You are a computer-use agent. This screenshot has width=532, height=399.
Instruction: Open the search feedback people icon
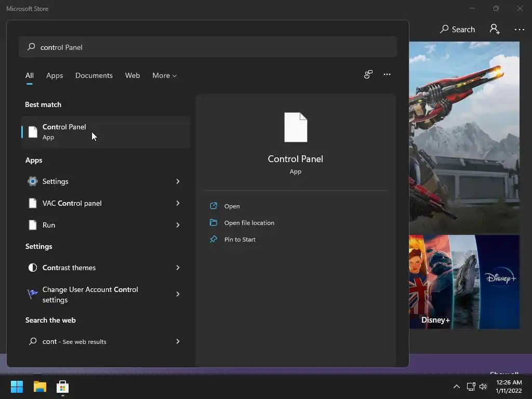(368, 74)
